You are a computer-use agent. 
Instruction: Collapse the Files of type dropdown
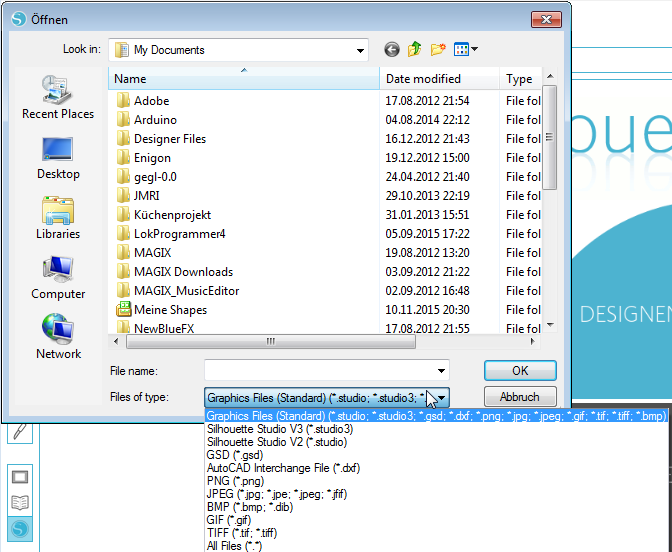(x=441, y=398)
